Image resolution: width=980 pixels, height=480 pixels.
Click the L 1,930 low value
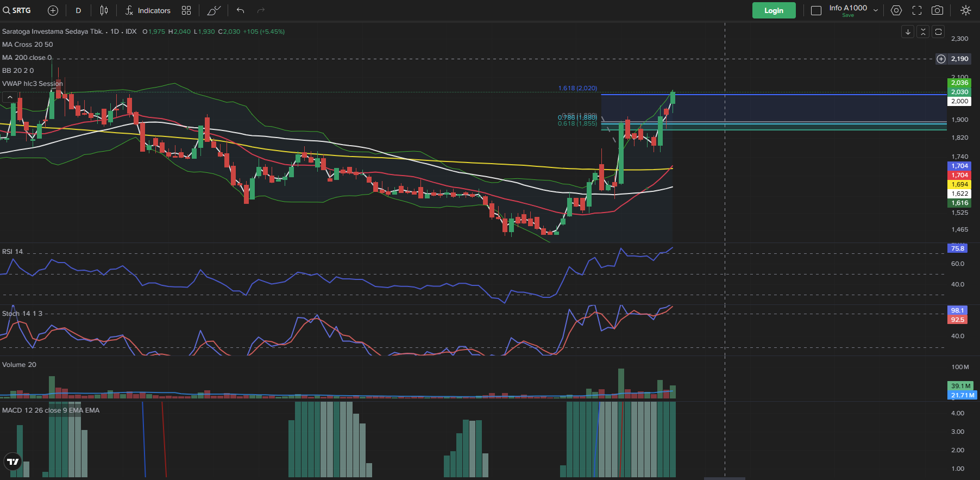(x=204, y=32)
